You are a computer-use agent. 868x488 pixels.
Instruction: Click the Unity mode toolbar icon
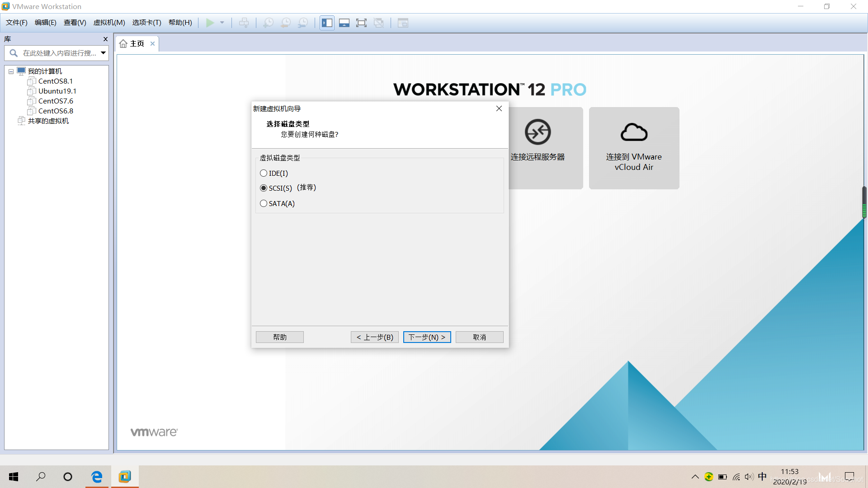click(379, 23)
